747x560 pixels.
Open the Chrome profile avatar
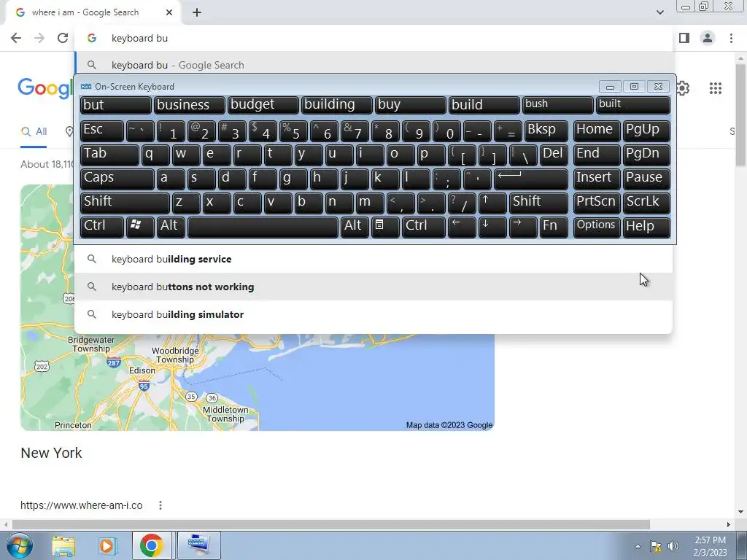tap(708, 38)
